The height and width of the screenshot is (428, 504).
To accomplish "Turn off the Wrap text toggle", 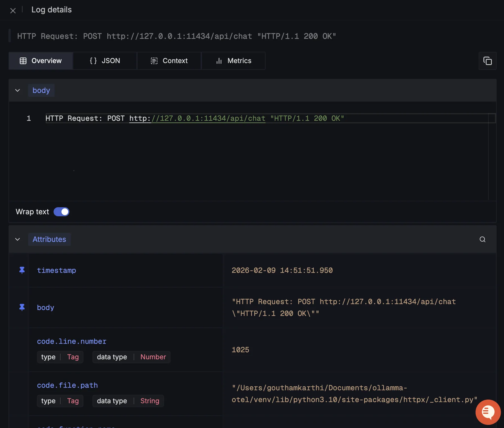I will [61, 212].
